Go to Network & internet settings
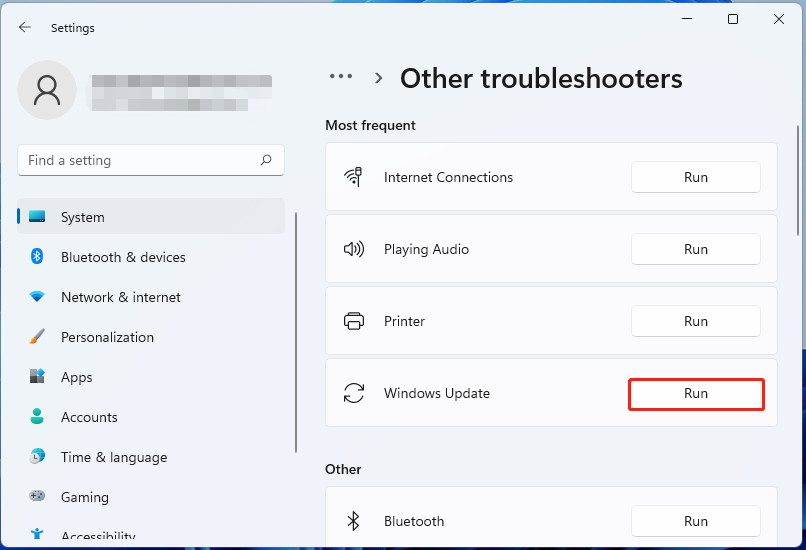Viewport: 806px width, 550px height. click(x=151, y=297)
